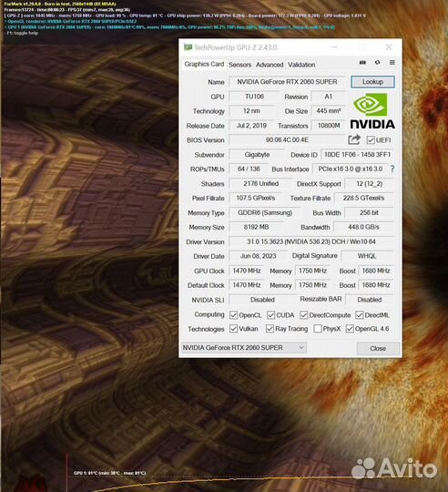
Task: Click the Texture Fillrate field 228.5 GTexel/s
Action: coord(363,198)
